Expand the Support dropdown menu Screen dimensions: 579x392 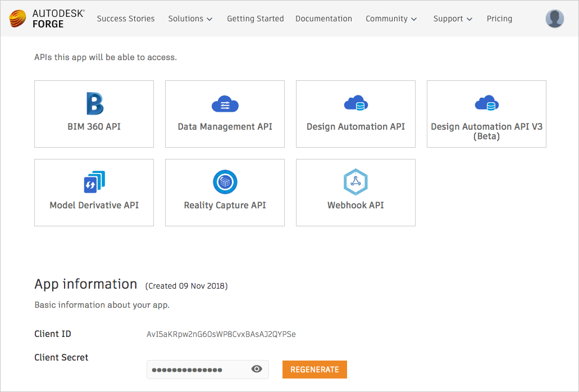click(x=453, y=19)
